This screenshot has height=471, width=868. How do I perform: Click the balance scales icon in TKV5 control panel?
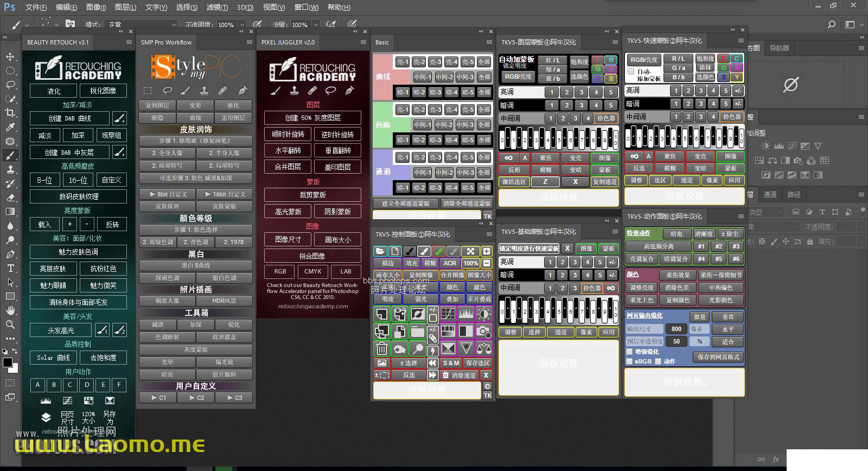(483, 348)
